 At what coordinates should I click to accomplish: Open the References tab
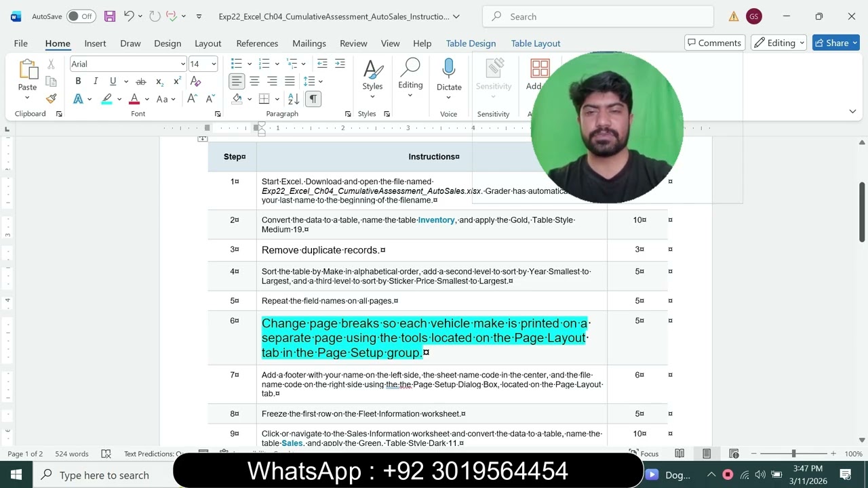[257, 43]
